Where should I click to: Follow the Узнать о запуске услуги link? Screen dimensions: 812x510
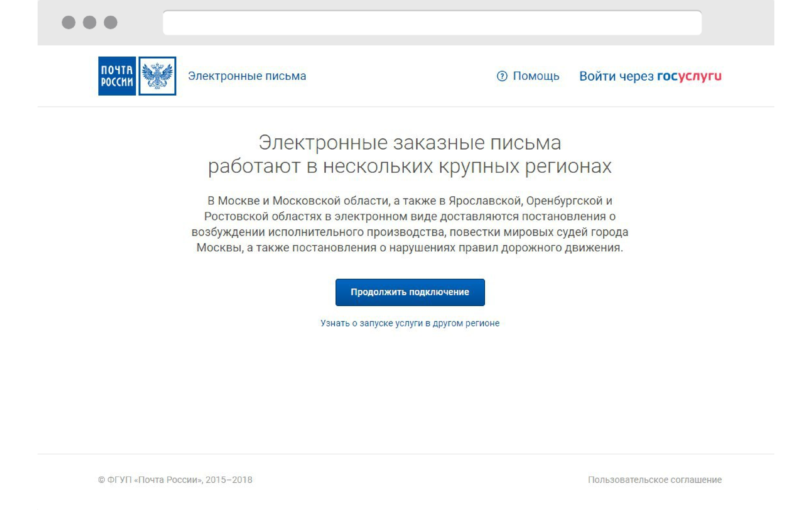coord(410,323)
